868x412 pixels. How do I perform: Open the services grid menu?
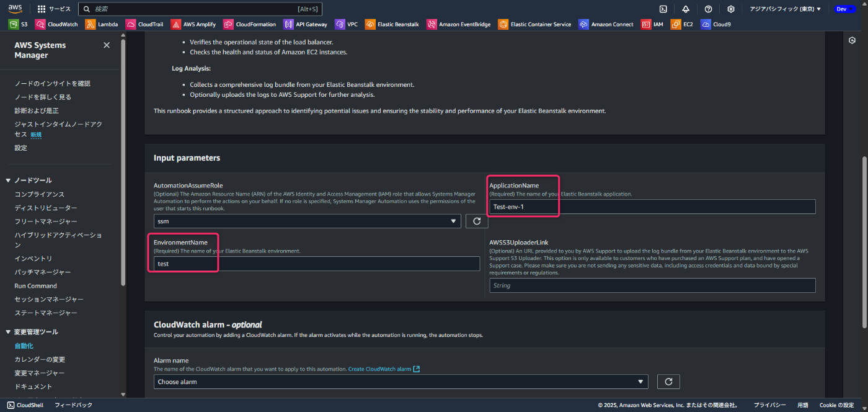pyautogui.click(x=42, y=9)
